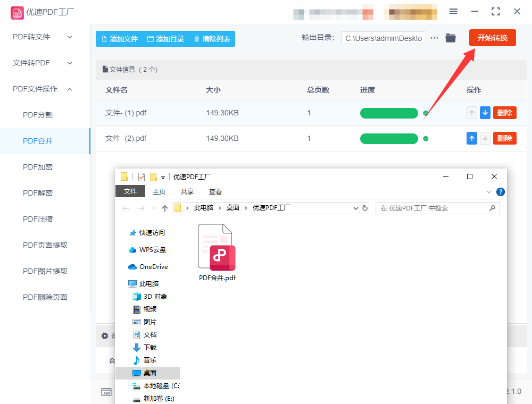Collapse the PDF文件操作 menu section

coord(70,89)
